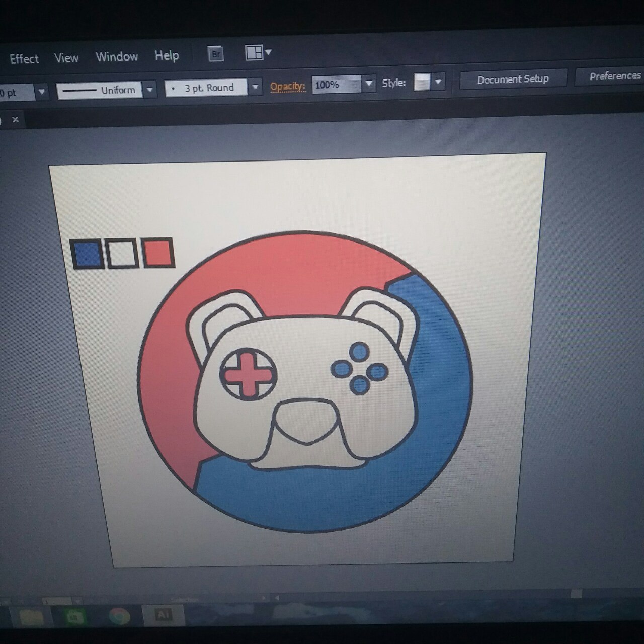
Task: Select the 3 pt. Round brush definition
Action: click(206, 88)
